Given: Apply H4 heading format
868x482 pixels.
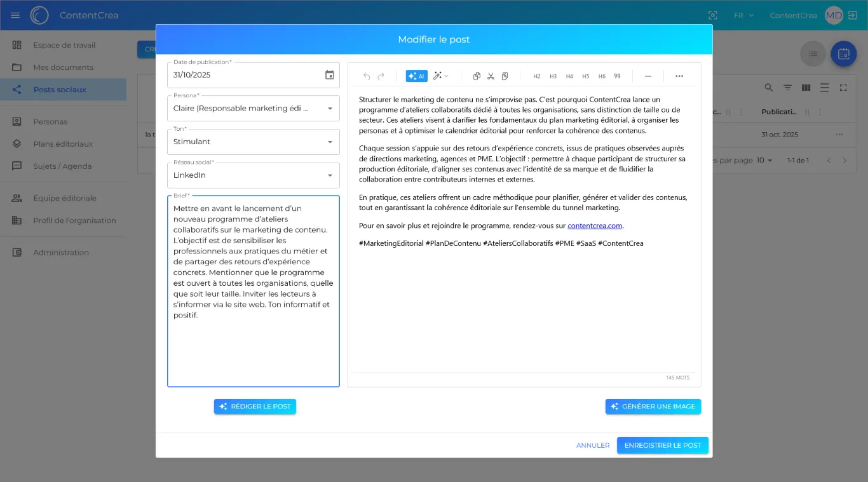Looking at the screenshot, I should click(x=569, y=76).
